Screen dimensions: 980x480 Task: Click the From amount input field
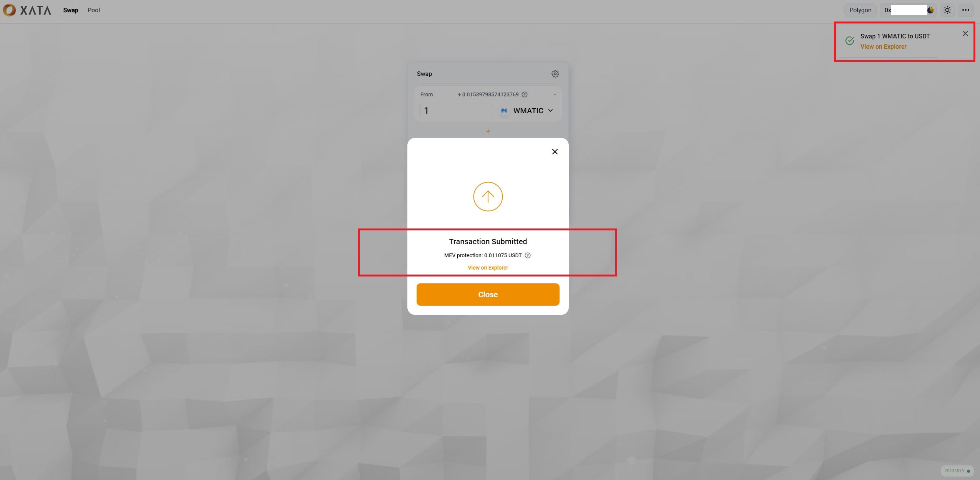tap(456, 111)
